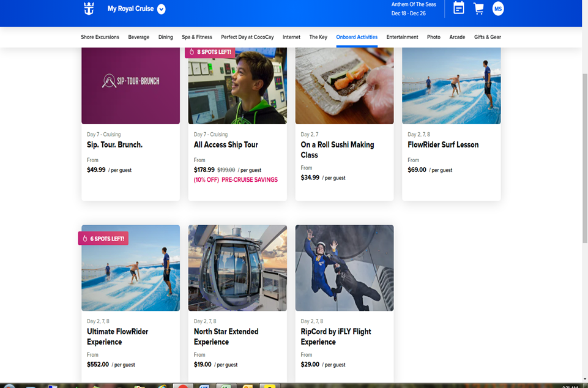Viewport: 588px width, 388px height.
Task: Click the sushi making class photo
Action: 344,86
